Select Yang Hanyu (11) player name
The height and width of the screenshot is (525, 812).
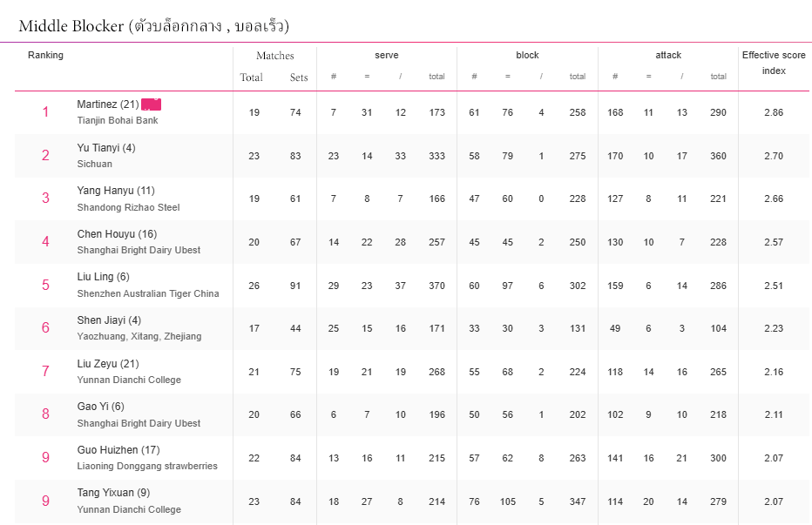[115, 191]
